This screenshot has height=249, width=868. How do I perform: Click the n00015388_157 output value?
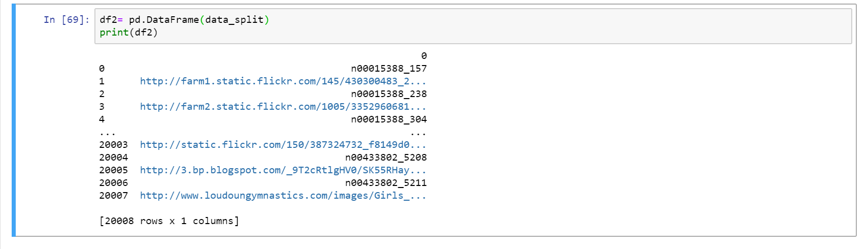click(389, 69)
